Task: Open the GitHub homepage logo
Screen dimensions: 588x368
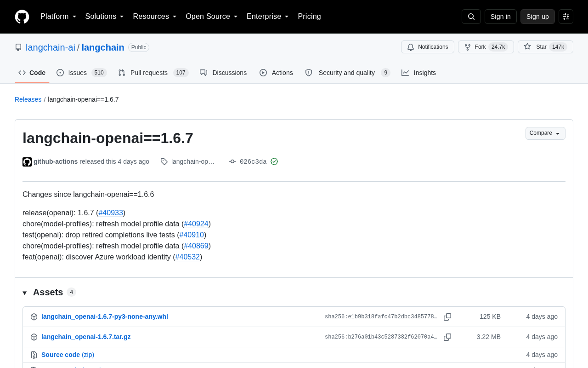Action: 22,17
